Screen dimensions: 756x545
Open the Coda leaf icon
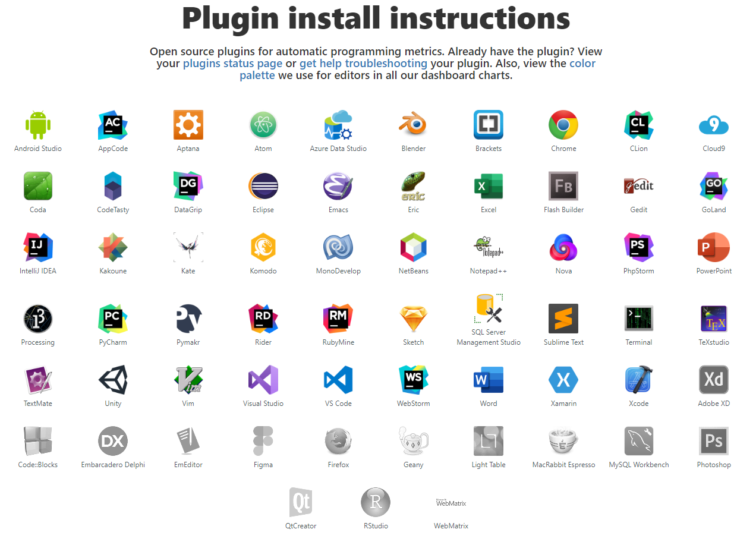[38, 186]
